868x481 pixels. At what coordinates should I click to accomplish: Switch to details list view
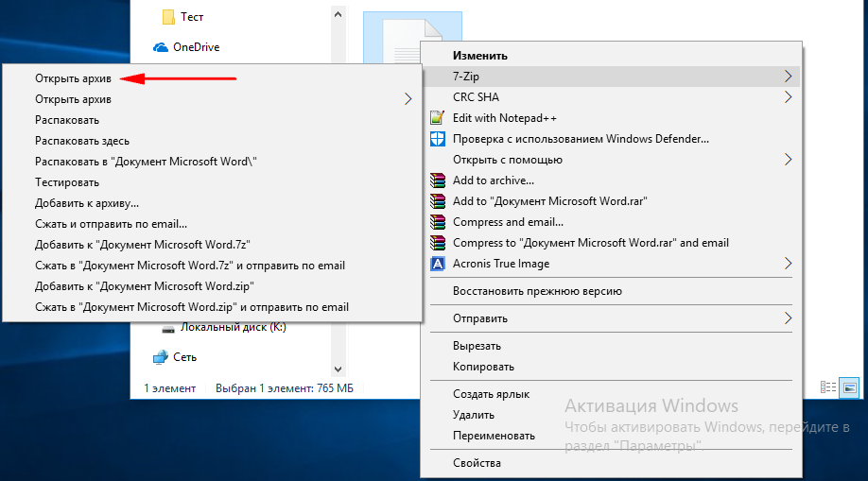pyautogui.click(x=828, y=387)
